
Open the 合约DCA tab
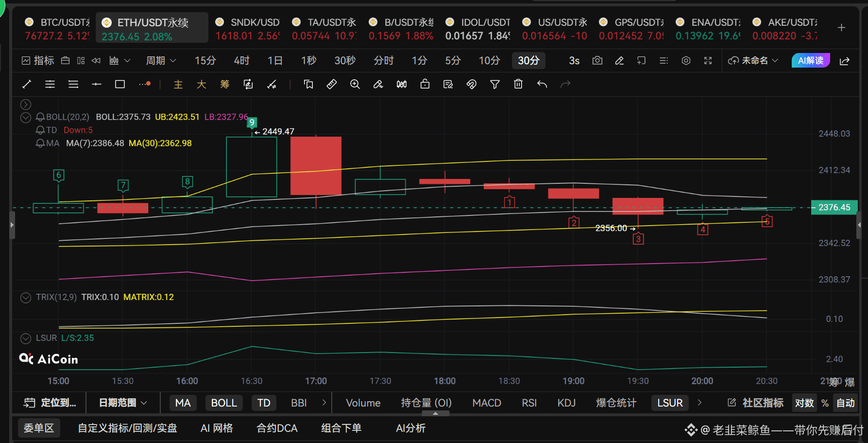pyautogui.click(x=277, y=428)
